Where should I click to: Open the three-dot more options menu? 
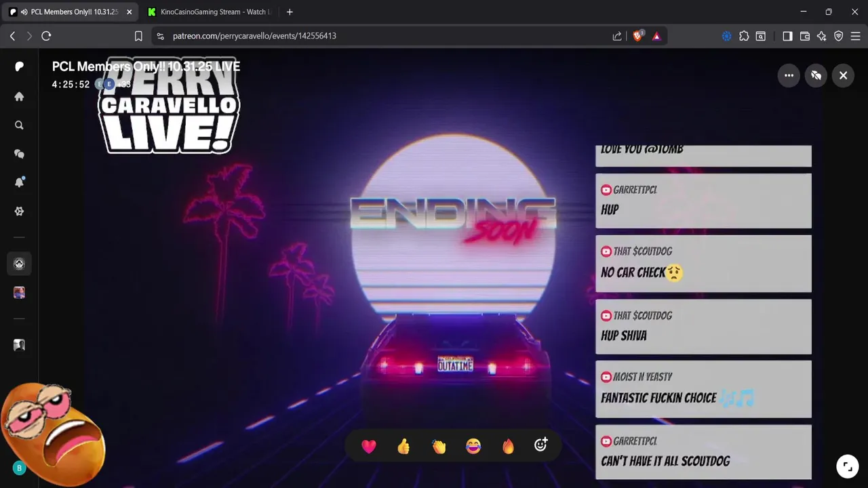pos(789,75)
